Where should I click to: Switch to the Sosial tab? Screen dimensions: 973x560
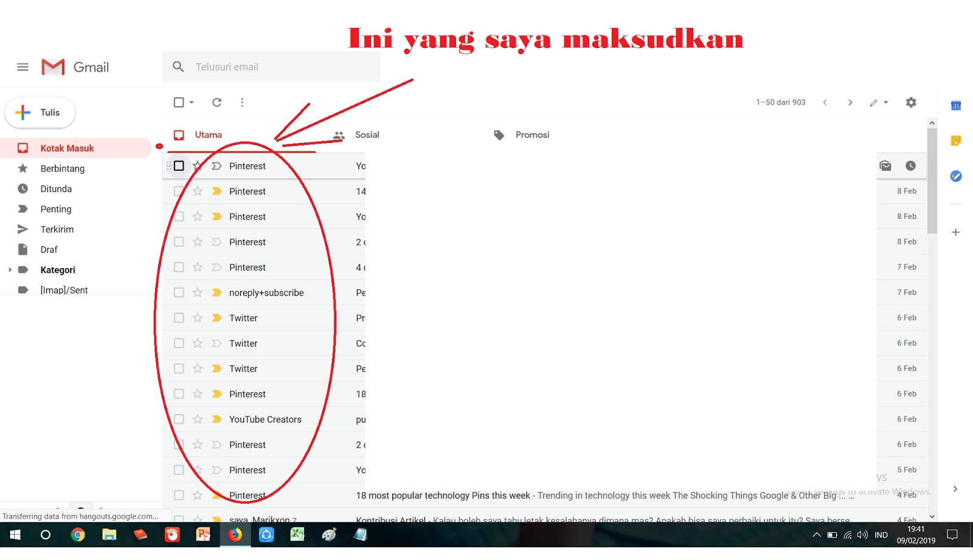coord(367,134)
